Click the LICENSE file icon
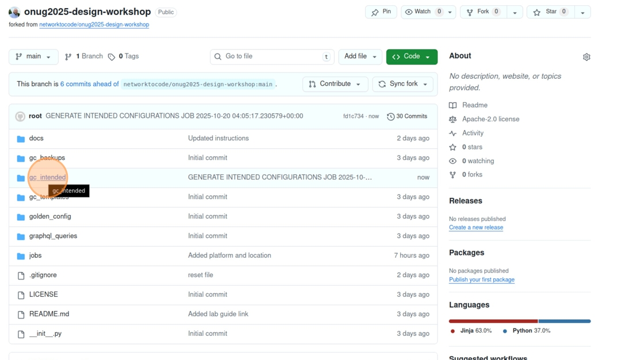 pyautogui.click(x=21, y=295)
